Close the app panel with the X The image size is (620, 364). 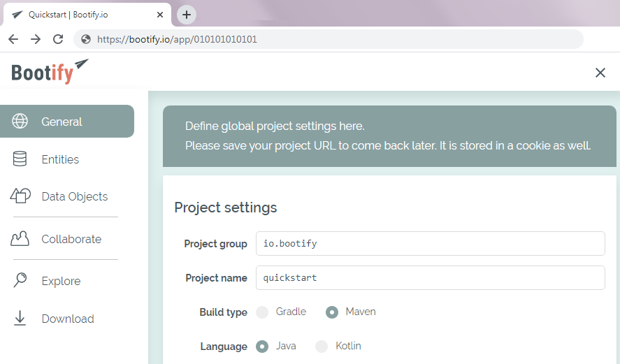[x=600, y=73]
